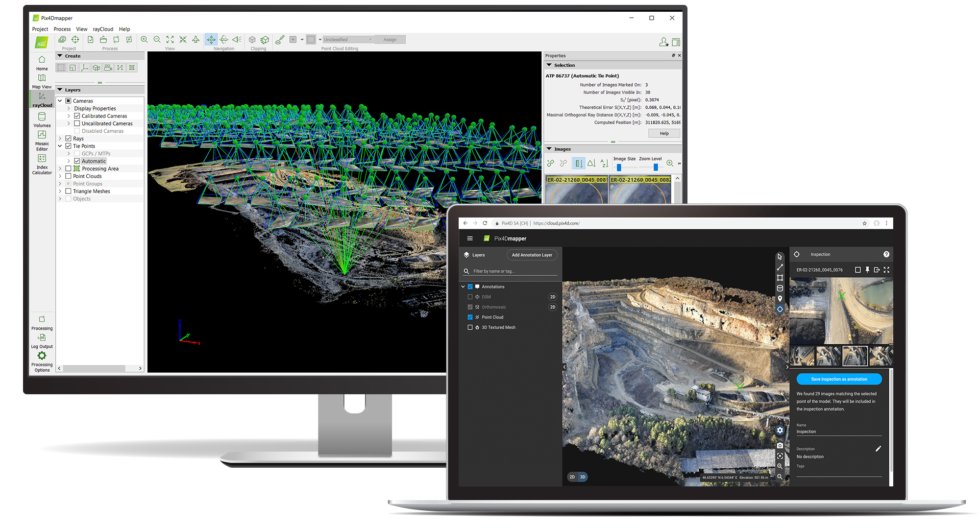Select the volume tool in cloud viewer
Image resolution: width=980 pixels, height=529 pixels.
coord(780,288)
